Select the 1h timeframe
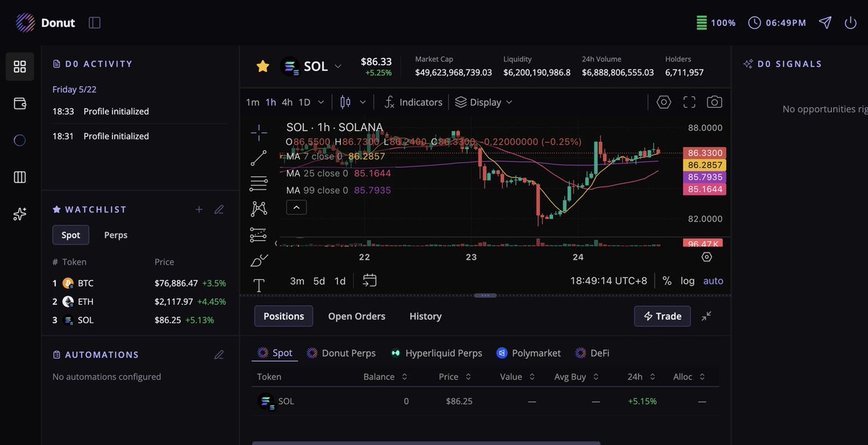This screenshot has width=868, height=445. (271, 102)
